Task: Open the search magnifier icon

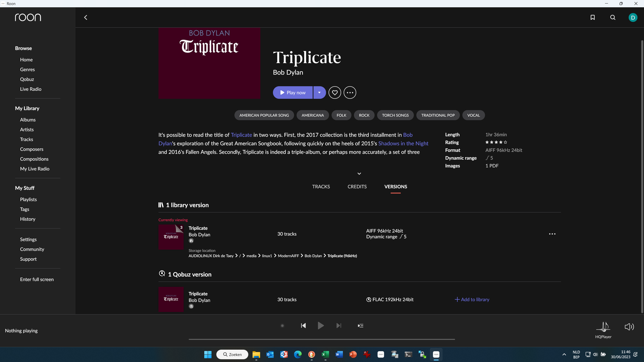Action: (x=613, y=17)
